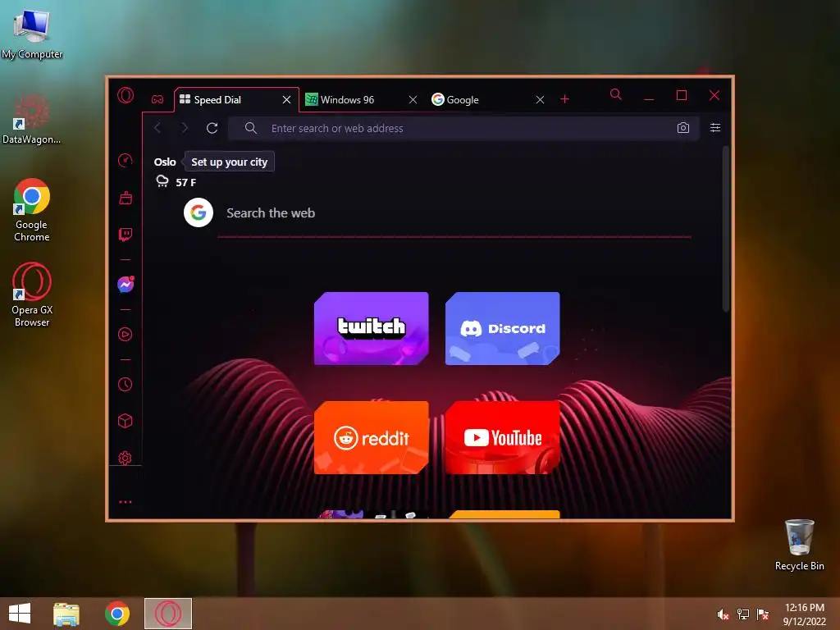840x630 pixels.
Task: Click the page vertical scrollbar
Action: (726, 230)
